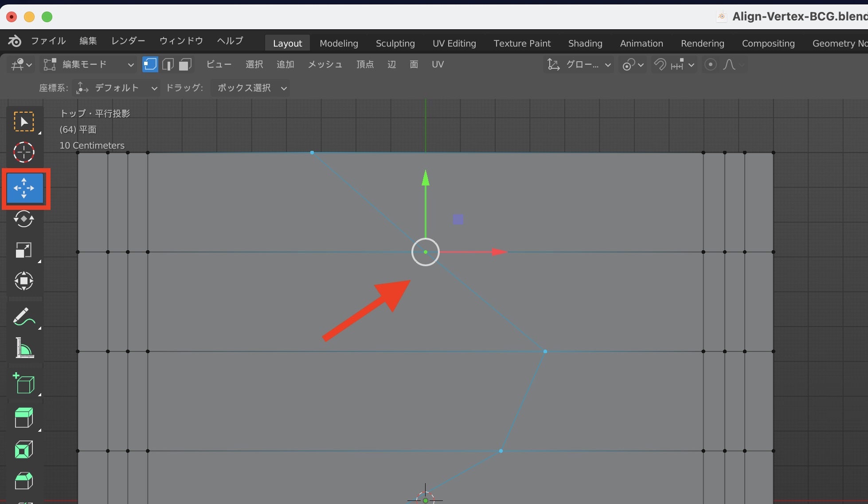The width and height of the screenshot is (868, 504).
Task: Select the Box Select tool
Action: (x=24, y=121)
